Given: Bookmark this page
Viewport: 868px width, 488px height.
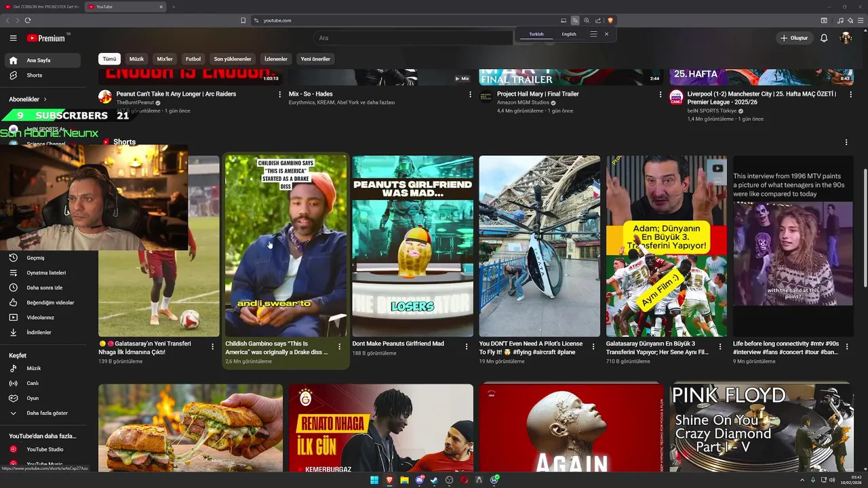Looking at the screenshot, I should (x=243, y=20).
